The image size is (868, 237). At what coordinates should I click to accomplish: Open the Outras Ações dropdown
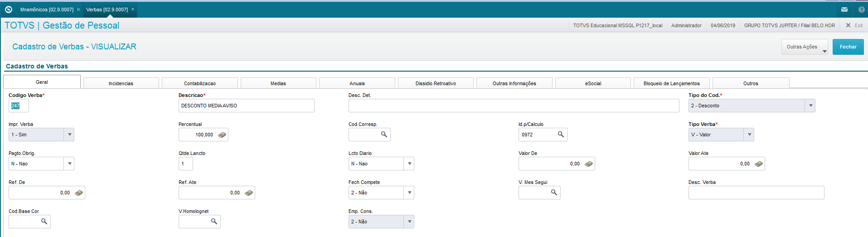(805, 47)
